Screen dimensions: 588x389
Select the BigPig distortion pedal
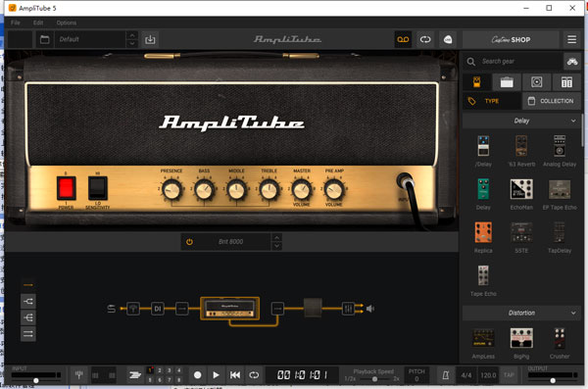pyautogui.click(x=521, y=338)
